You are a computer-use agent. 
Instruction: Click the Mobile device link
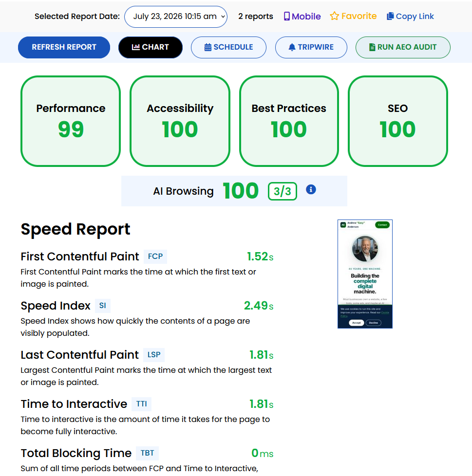pyautogui.click(x=302, y=16)
